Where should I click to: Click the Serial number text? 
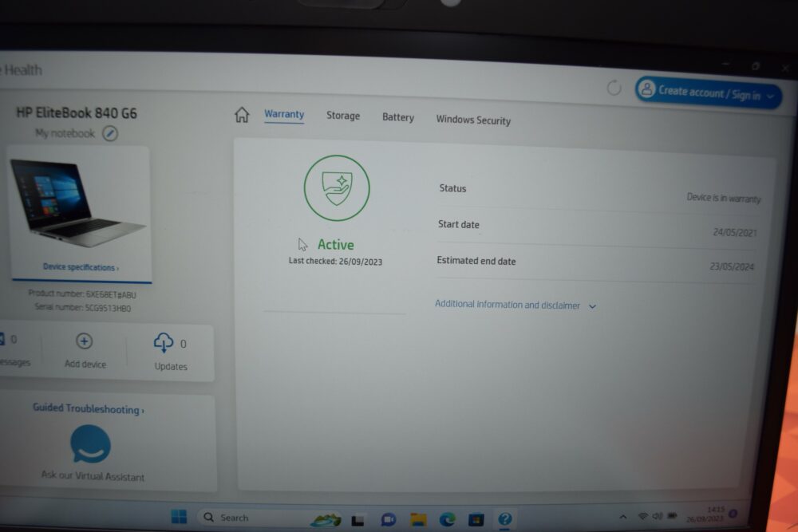tap(83, 308)
